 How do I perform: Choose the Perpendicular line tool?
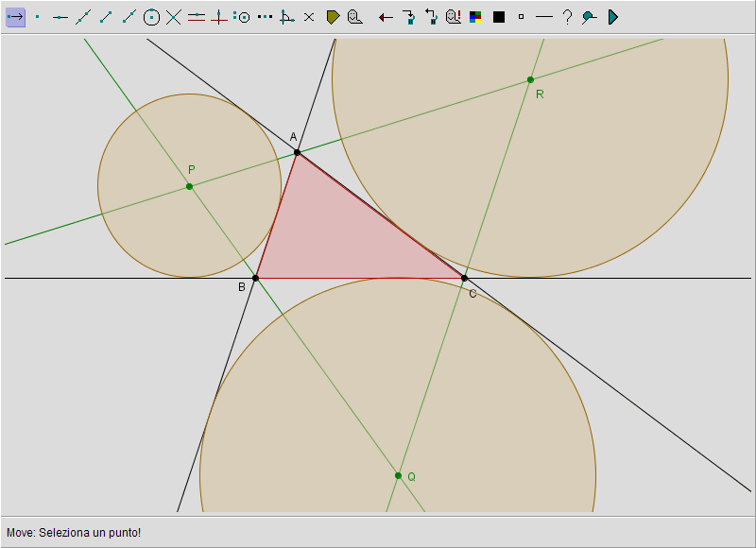[219, 17]
